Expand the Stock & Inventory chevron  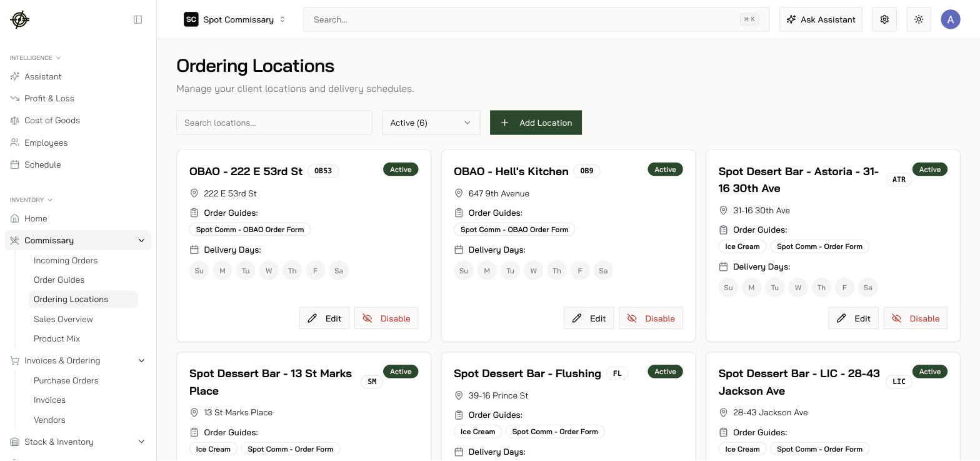point(141,442)
